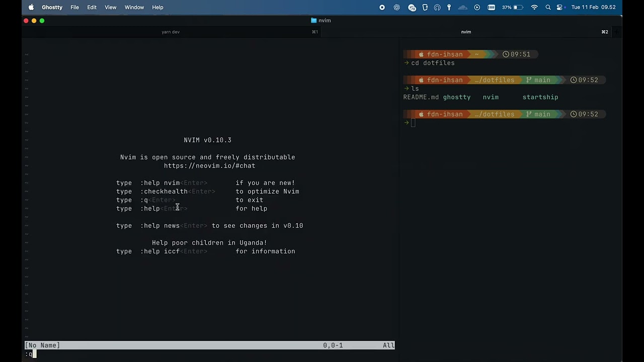Click the git branch icon above ls command
Viewport: 644px width, 362px height.
click(529, 80)
